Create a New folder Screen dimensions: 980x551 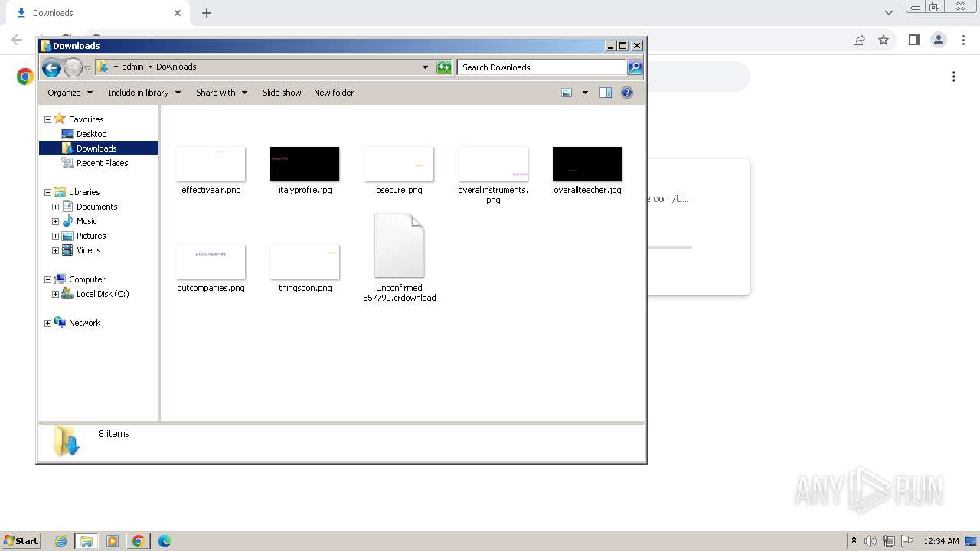coord(334,93)
